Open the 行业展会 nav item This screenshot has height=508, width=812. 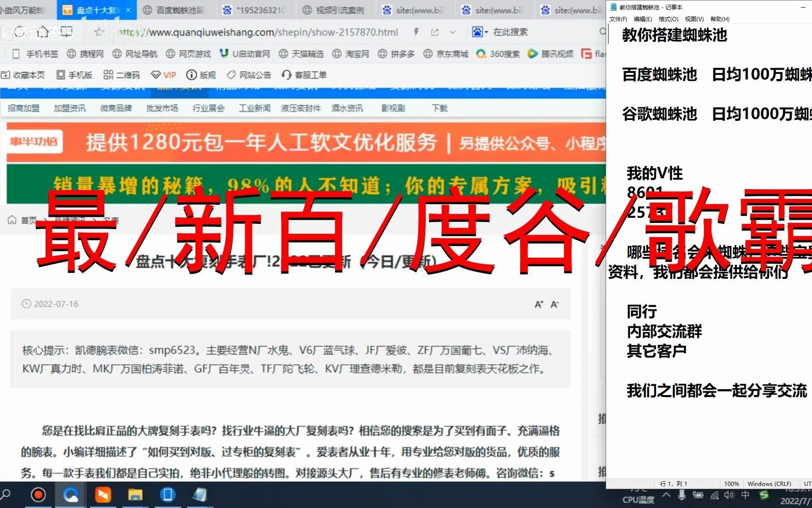click(209, 108)
